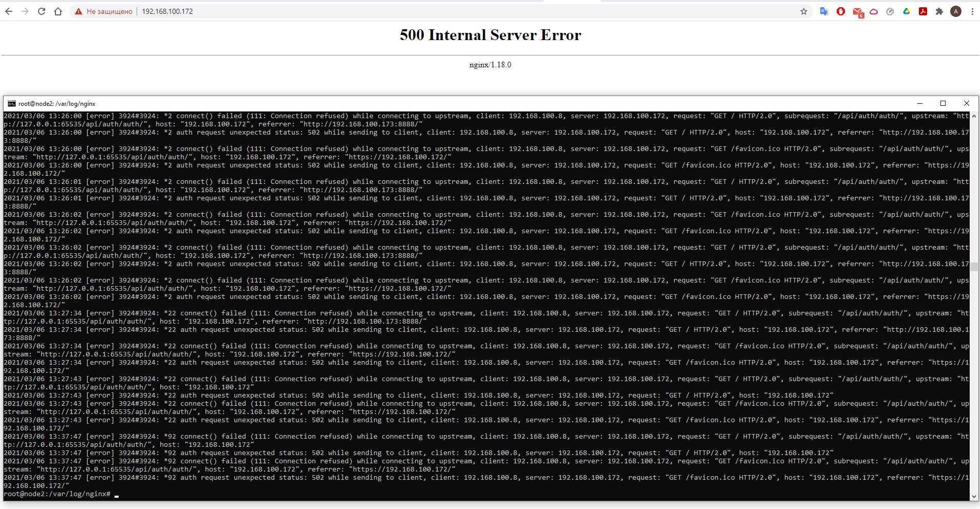Click the terminal scrollbar up arrow
Image resolution: width=980 pixels, height=509 pixels.
[974, 116]
